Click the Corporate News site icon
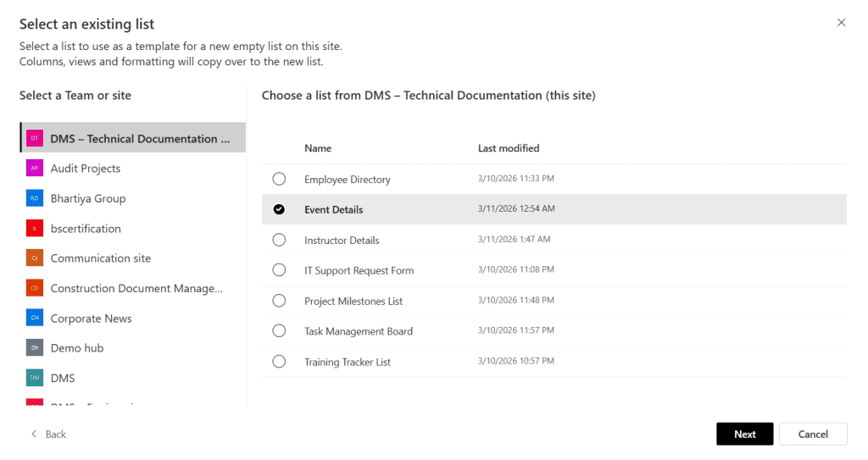 coord(35,318)
